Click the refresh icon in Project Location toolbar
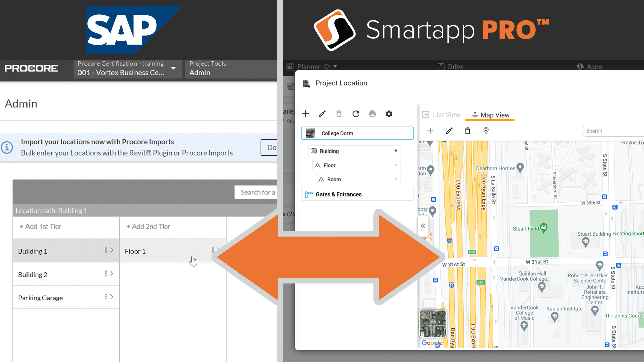 [x=356, y=114]
